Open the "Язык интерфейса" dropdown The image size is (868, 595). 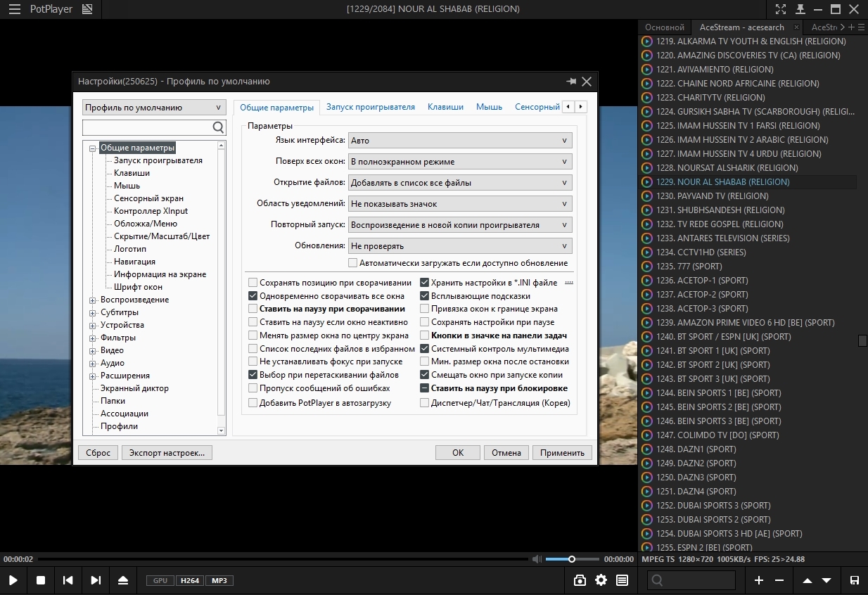pos(460,141)
